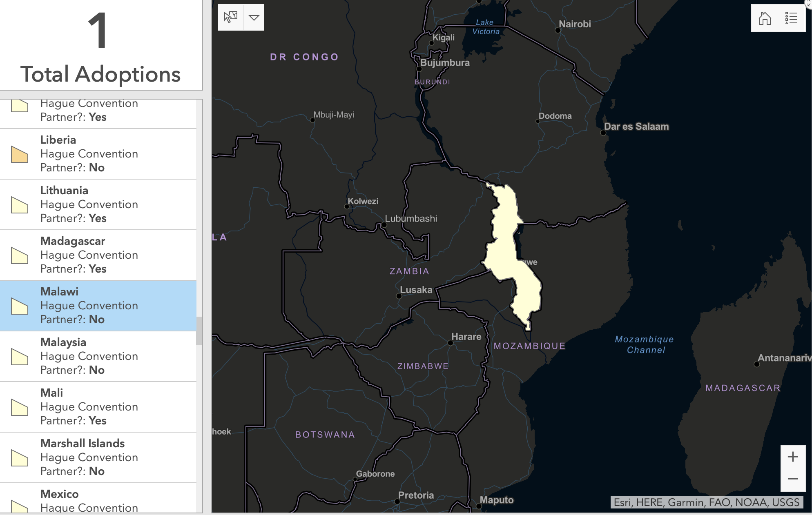Click the country list scrollbar thumb
The height and width of the screenshot is (515, 812).
tap(199, 331)
